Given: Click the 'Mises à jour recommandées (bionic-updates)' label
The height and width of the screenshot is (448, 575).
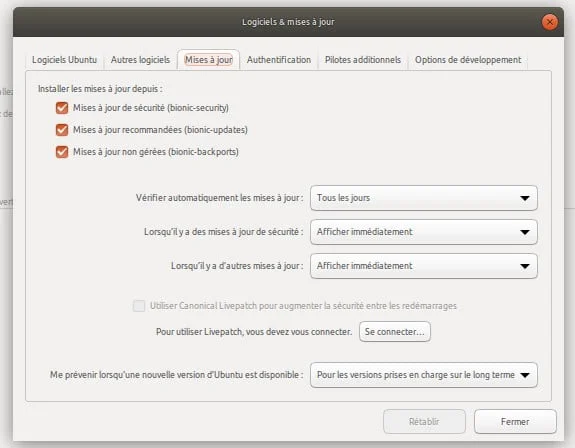Looking at the screenshot, I should pos(160,130).
